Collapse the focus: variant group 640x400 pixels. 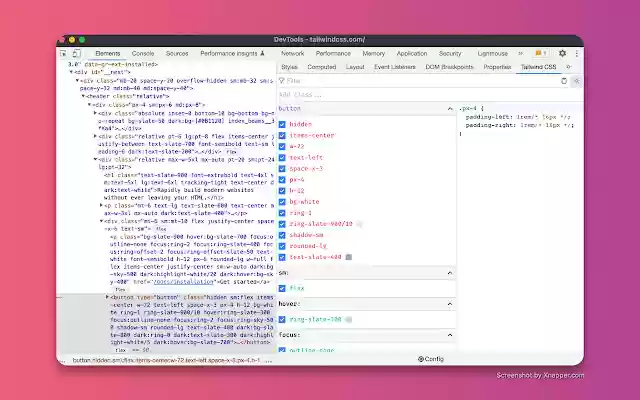[450, 335]
